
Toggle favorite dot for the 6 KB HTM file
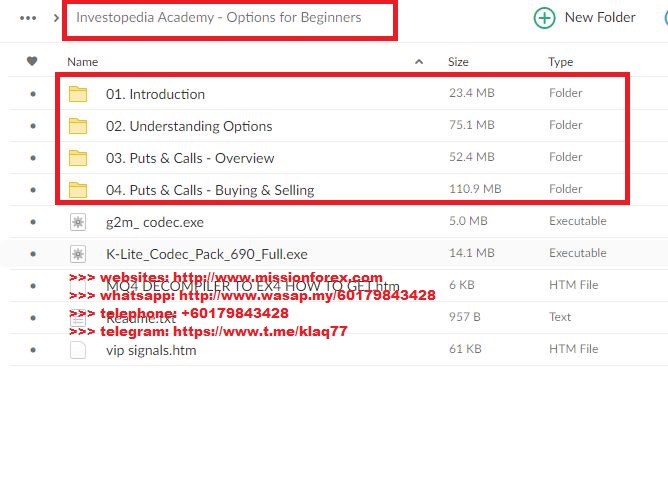pyautogui.click(x=33, y=286)
